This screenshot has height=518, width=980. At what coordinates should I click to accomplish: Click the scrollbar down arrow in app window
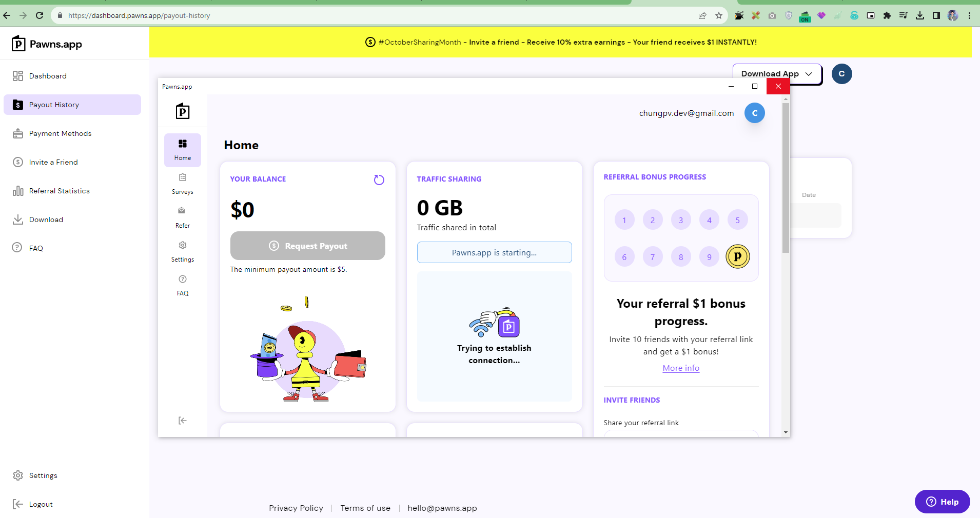coord(786,432)
